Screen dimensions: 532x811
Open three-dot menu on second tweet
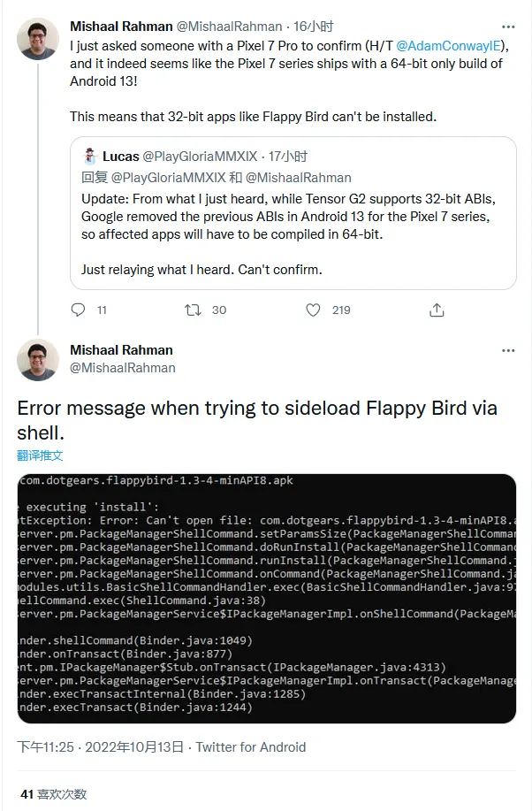point(508,351)
